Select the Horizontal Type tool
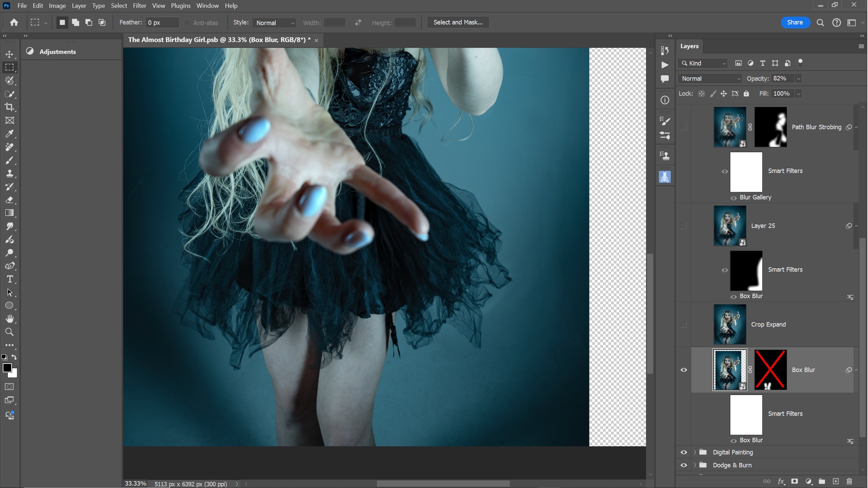Image resolution: width=868 pixels, height=488 pixels. coord(9,279)
